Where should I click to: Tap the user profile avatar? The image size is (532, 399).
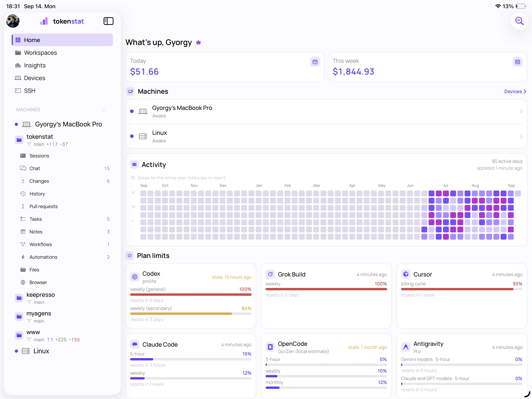(13, 21)
